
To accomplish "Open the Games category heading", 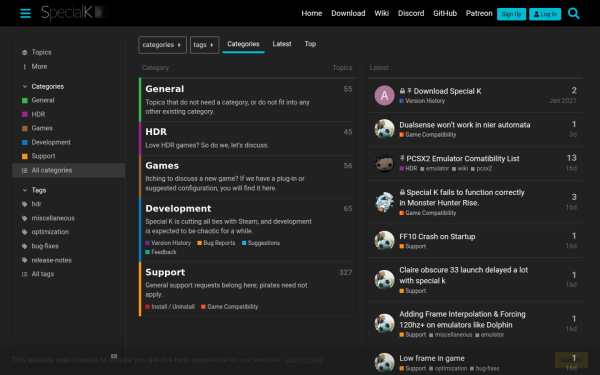I will pyautogui.click(x=162, y=166).
